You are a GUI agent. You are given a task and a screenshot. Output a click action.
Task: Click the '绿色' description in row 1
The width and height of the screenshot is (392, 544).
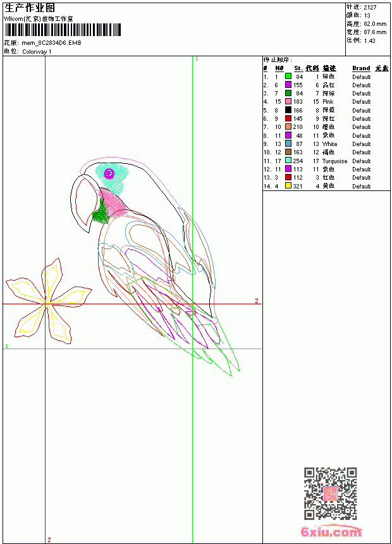329,77
